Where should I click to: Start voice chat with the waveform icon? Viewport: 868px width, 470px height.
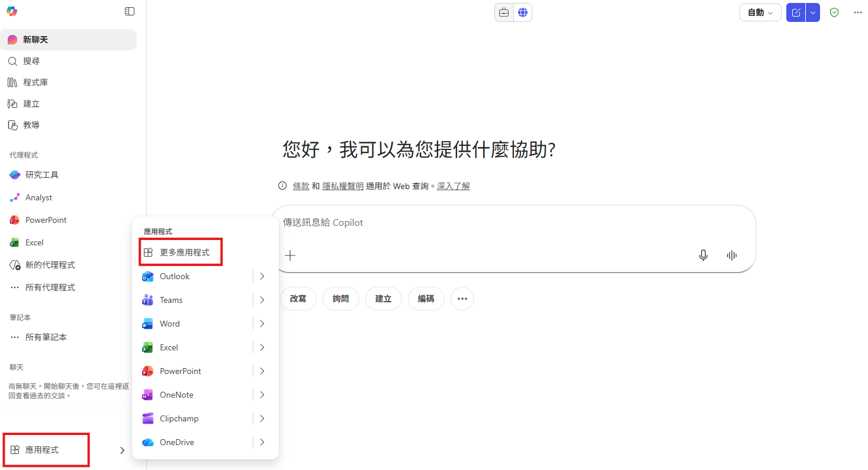coord(732,255)
